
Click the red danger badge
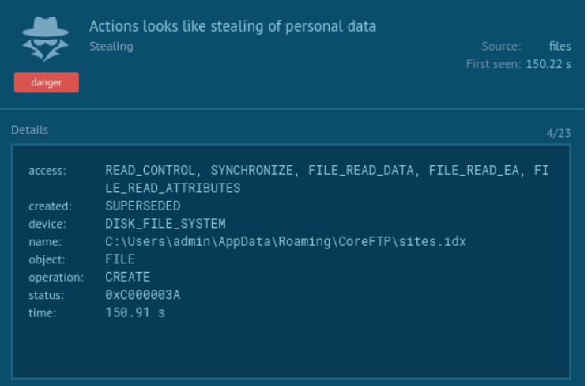tap(46, 82)
